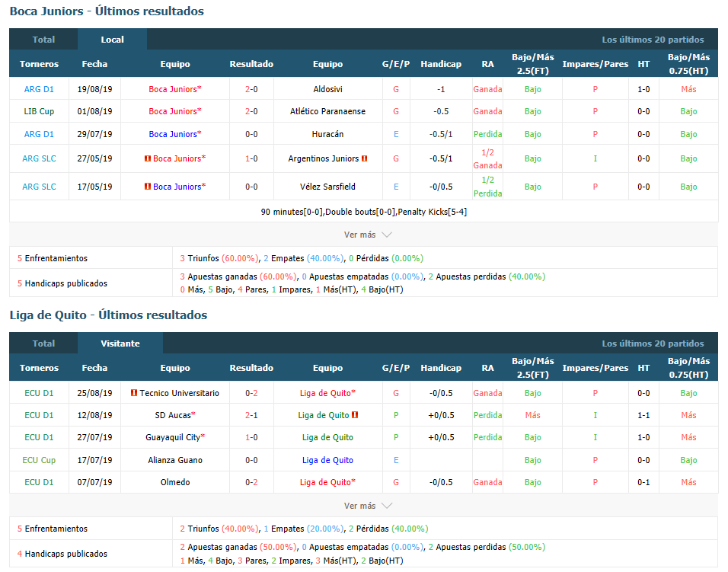Click red card icon beside Boca Juniors on 27/05/19
Screen dimensions: 728x572
point(148,158)
